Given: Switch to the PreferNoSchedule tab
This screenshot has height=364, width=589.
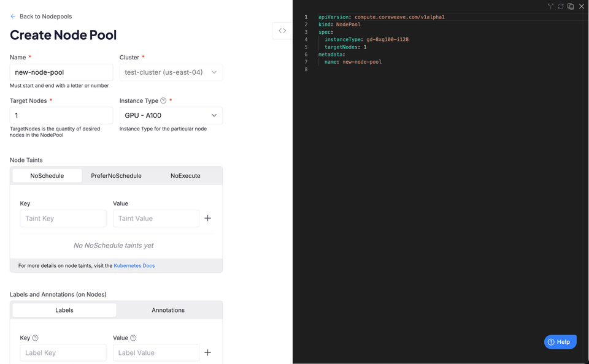Looking at the screenshot, I should click(115, 175).
